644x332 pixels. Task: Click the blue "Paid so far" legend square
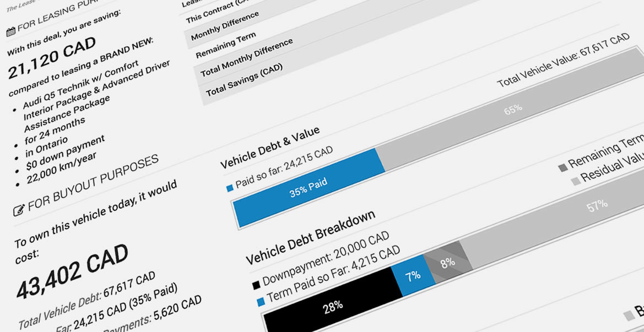point(230,189)
